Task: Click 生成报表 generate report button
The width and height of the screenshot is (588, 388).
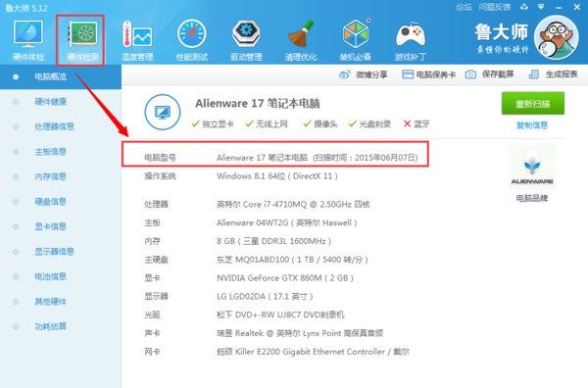Action: 553,74
